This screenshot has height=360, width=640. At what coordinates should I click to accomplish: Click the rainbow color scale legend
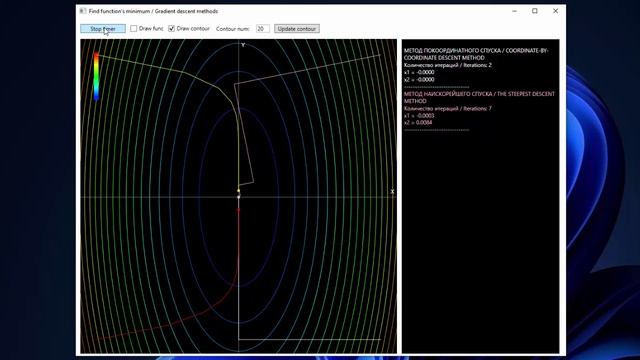[96, 76]
